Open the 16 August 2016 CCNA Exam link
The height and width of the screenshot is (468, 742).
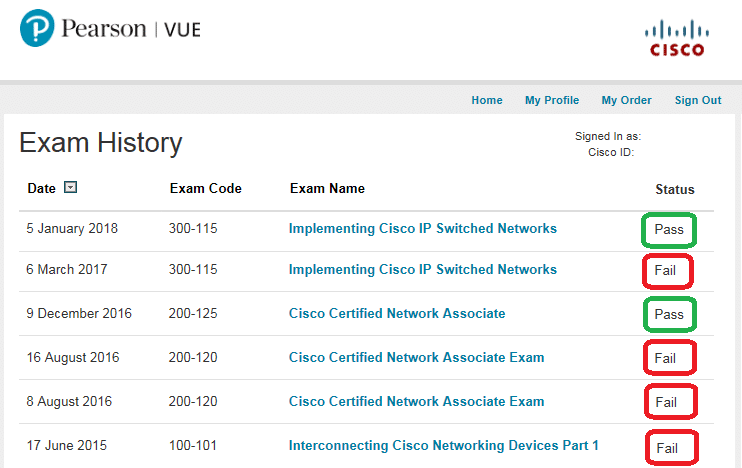416,358
